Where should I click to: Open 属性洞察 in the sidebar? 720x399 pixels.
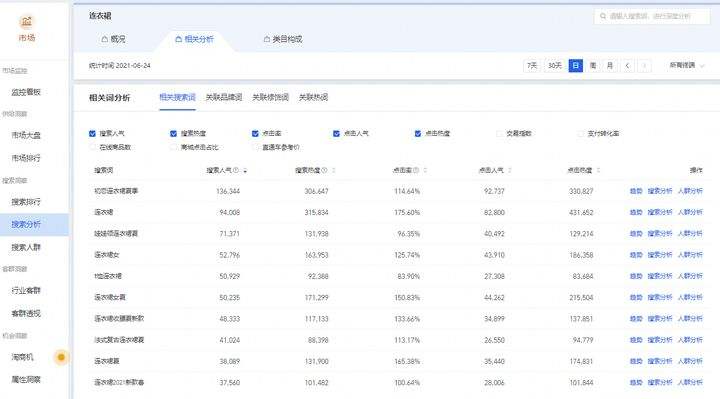tap(26, 380)
